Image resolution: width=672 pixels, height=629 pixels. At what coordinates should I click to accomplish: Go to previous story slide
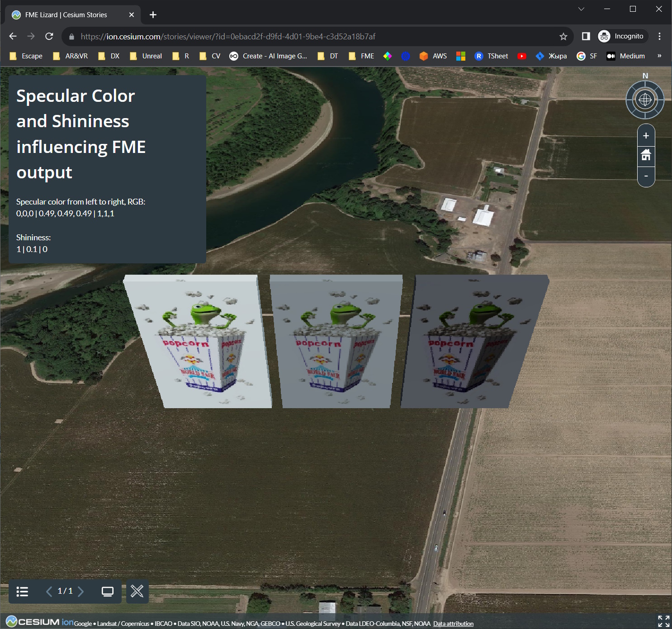49,591
